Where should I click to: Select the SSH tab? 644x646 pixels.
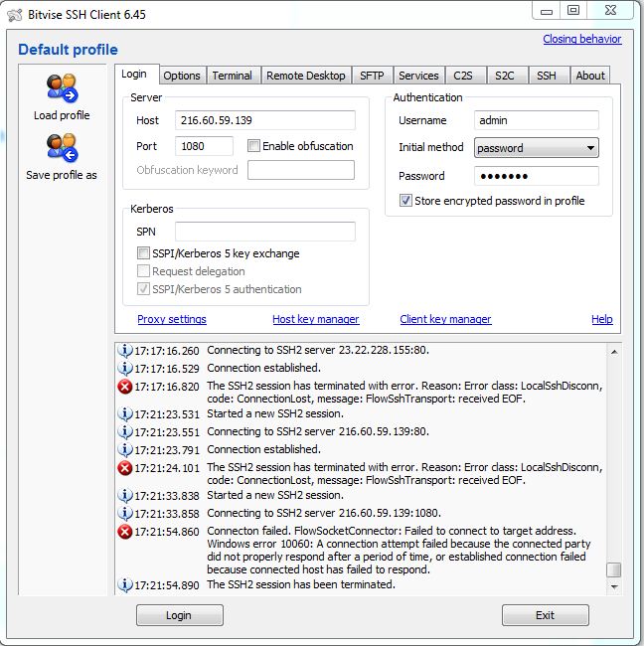point(547,76)
